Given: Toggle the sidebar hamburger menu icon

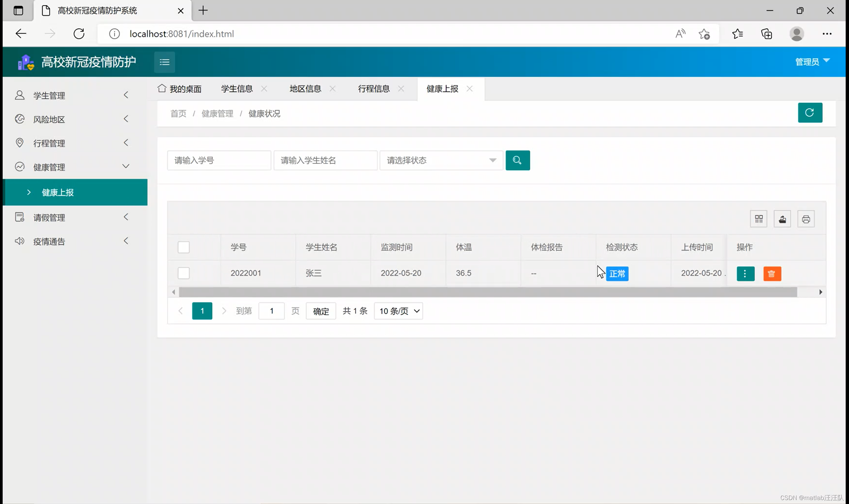Looking at the screenshot, I should pos(164,62).
